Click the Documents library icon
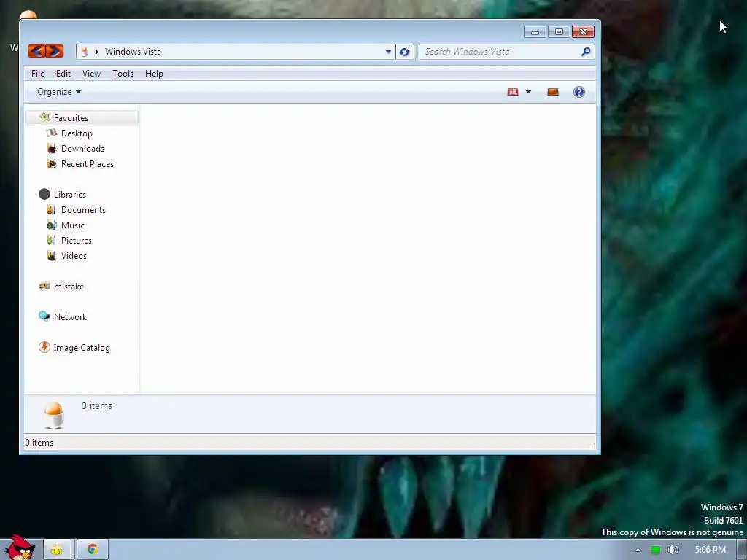 pos(51,209)
